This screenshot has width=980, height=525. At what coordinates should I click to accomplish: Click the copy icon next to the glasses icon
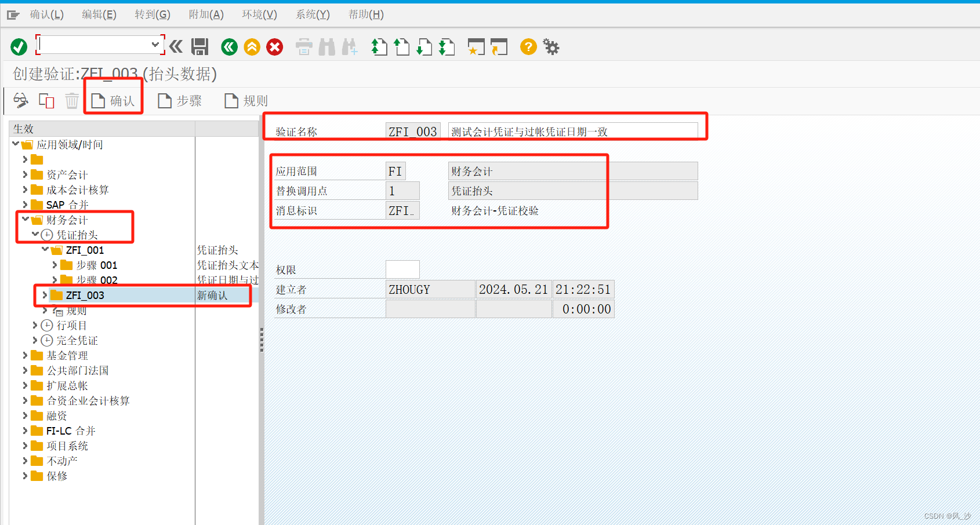click(46, 100)
